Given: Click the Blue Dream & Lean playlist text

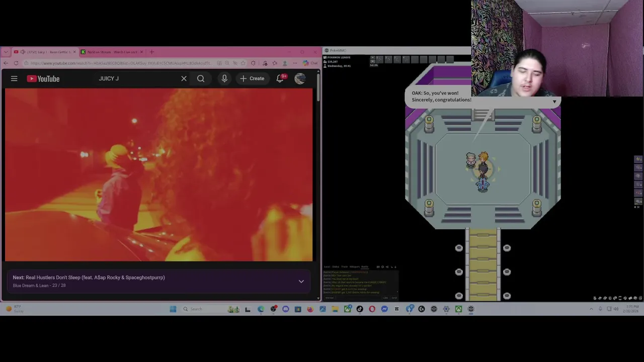Looking at the screenshot, I should (31, 286).
